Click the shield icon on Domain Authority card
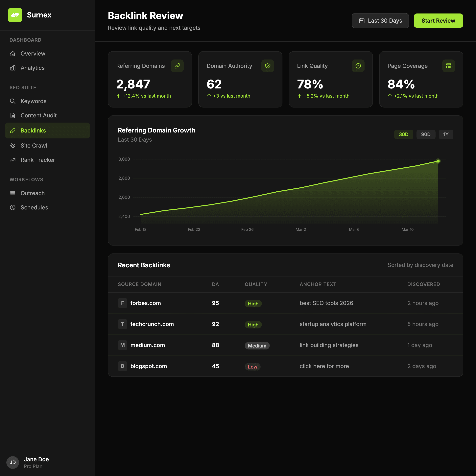The image size is (476, 476). (268, 66)
